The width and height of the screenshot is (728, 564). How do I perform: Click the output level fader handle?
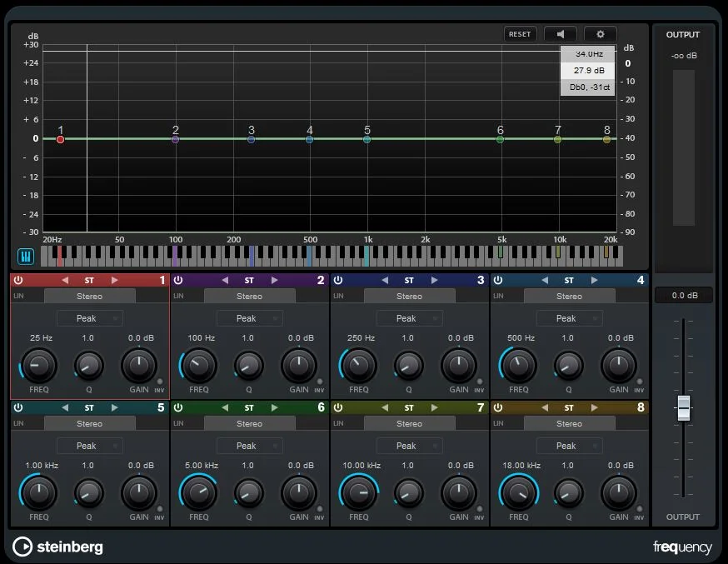coord(683,408)
